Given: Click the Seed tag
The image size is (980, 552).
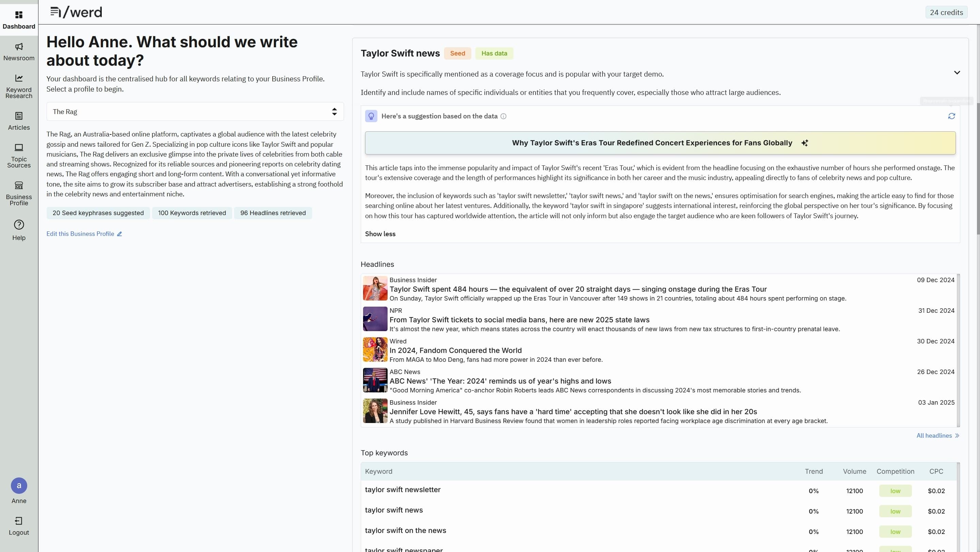Looking at the screenshot, I should tap(457, 53).
